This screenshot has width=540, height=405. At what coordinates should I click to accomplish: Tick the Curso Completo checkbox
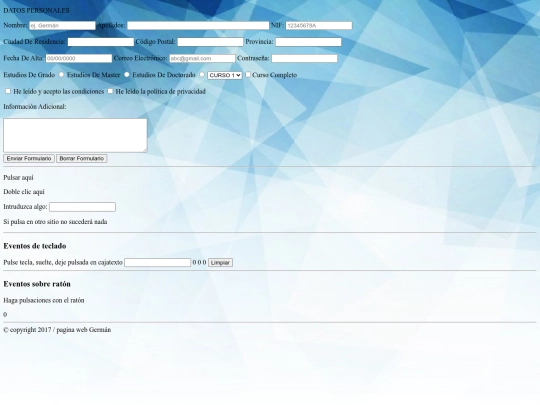coord(248,74)
